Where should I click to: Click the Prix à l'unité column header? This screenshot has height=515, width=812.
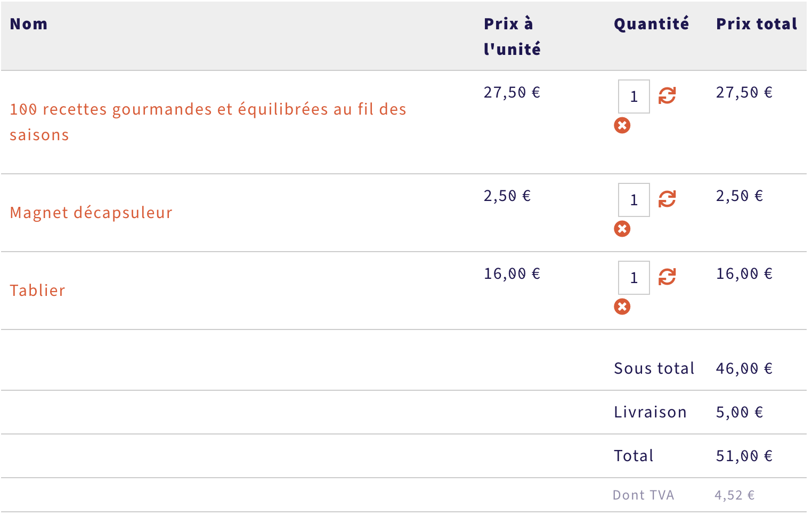pos(511,36)
